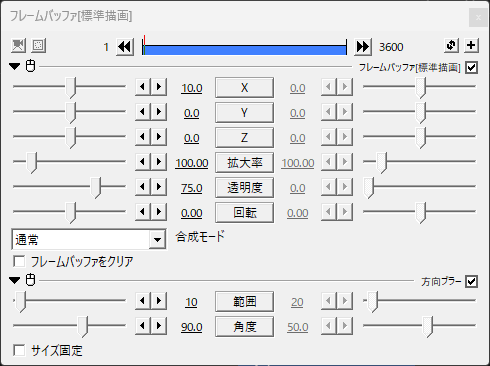
Task: Collapse the フレームバッファ section triangle
Action: (x=15, y=66)
